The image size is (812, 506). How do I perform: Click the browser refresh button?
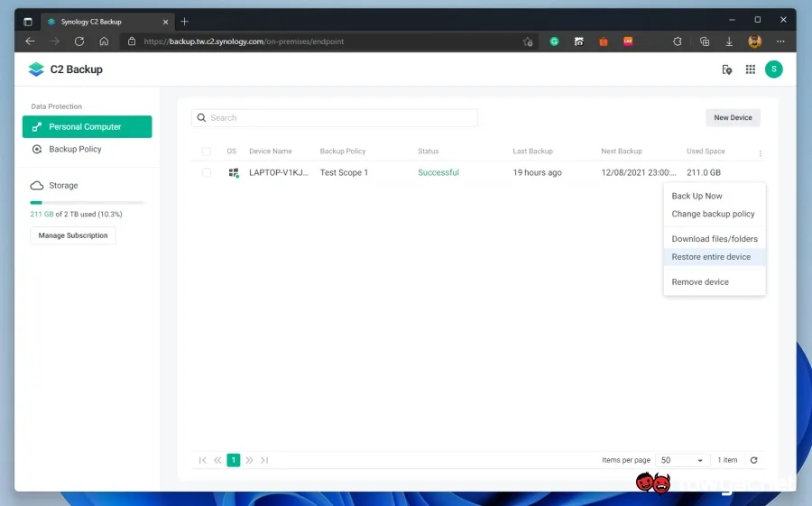point(79,41)
